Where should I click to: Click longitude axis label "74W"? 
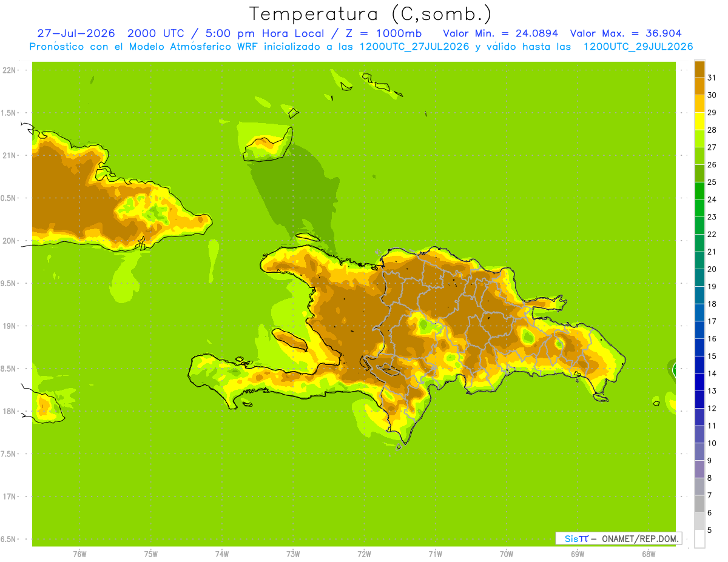(222, 554)
